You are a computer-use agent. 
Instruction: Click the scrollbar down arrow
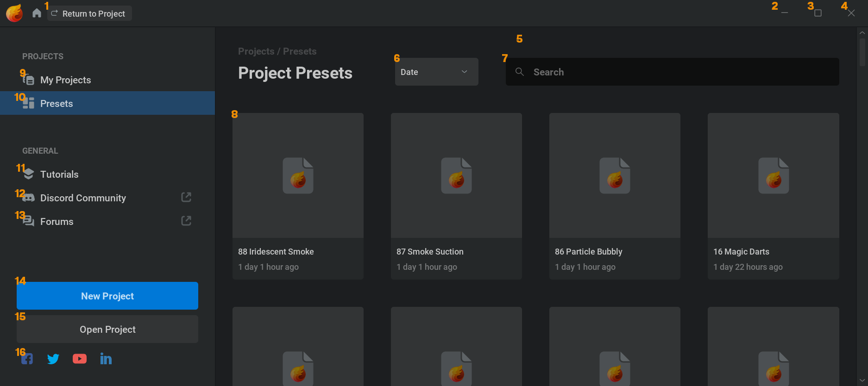[x=862, y=380]
